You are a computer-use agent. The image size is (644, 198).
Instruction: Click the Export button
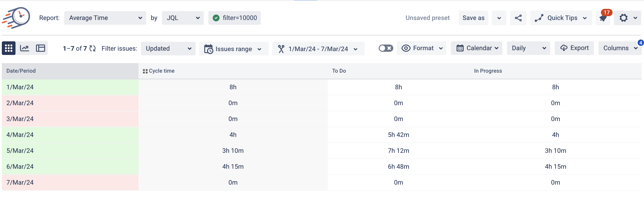pos(574,48)
